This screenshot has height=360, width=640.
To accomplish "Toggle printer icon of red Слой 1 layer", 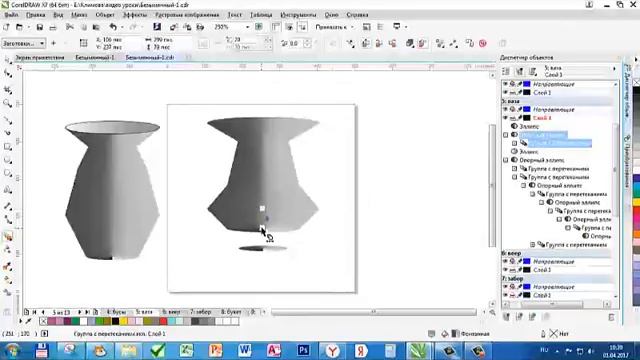I will pos(513,118).
